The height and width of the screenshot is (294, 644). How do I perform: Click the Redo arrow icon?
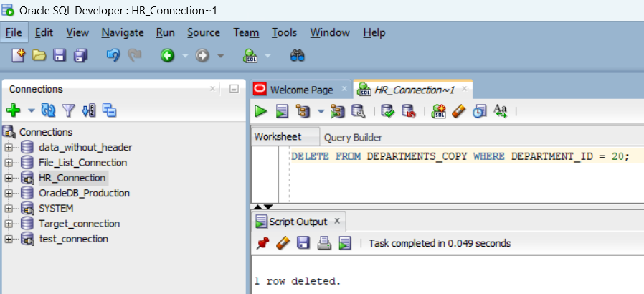(134, 55)
